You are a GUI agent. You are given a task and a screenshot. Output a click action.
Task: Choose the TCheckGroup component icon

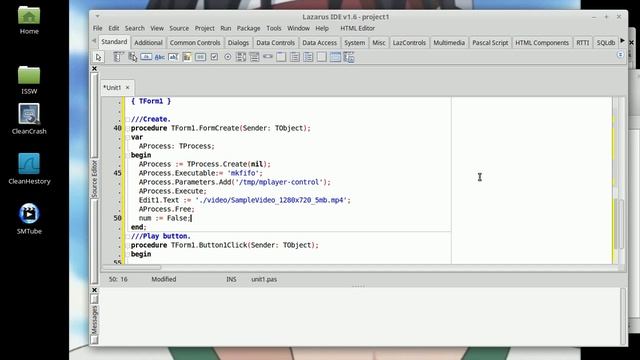click(x=308, y=57)
